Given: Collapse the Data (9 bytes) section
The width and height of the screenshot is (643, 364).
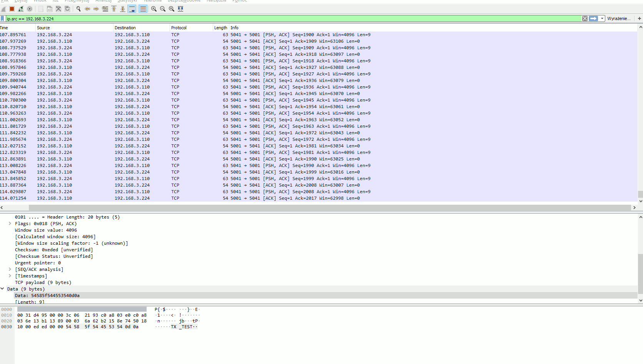Looking at the screenshot, I should point(2,289).
